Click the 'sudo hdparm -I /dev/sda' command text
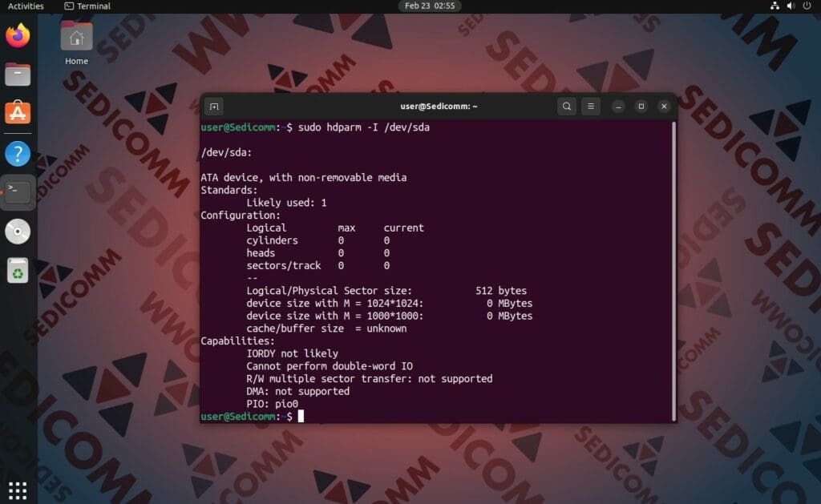Screen dimensions: 821x504 (x=364, y=127)
